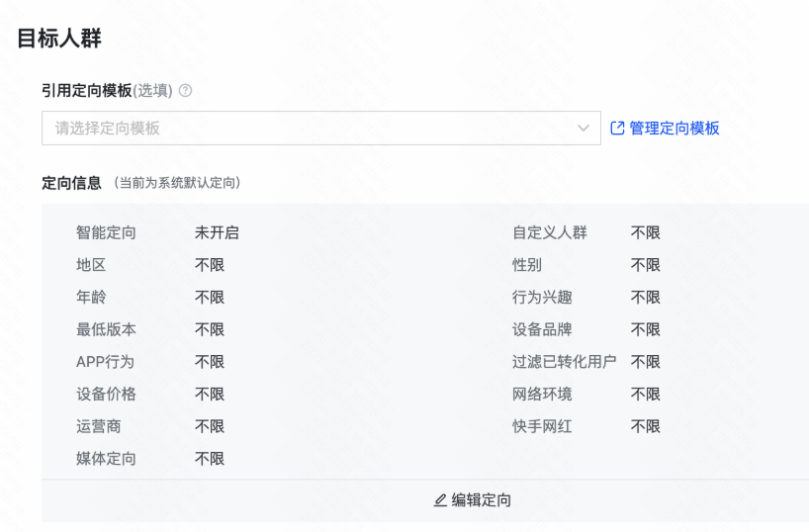Click the 过滤已转化用户 label
The width and height of the screenshot is (809, 532).
point(565,362)
